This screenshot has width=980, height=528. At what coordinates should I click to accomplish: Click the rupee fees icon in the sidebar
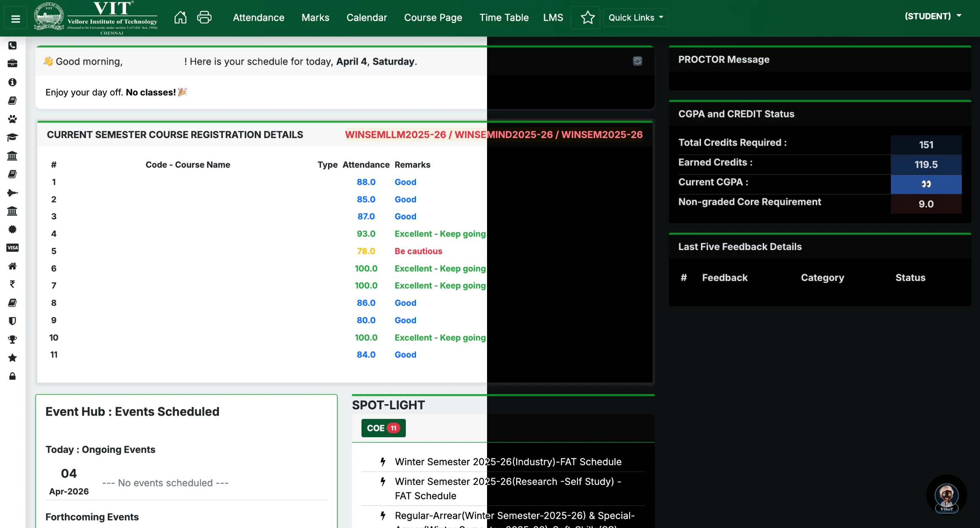pyautogui.click(x=12, y=284)
